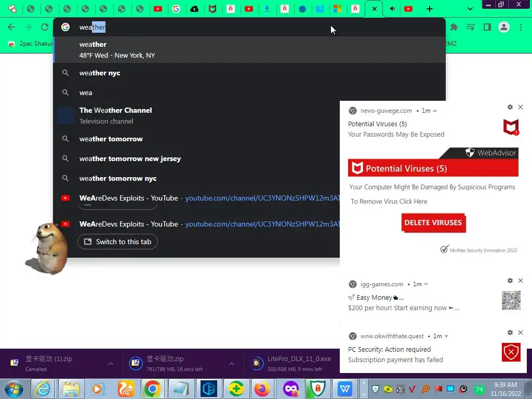Open the Windows Start menu
Image resolution: width=532 pixels, height=399 pixels.
(x=14, y=389)
